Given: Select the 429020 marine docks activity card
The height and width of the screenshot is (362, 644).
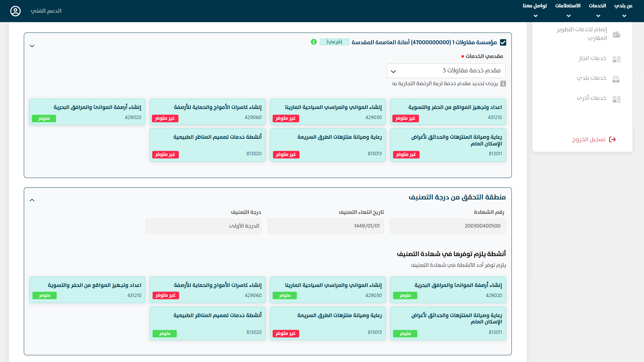Looking at the screenshot, I should 87,112.
